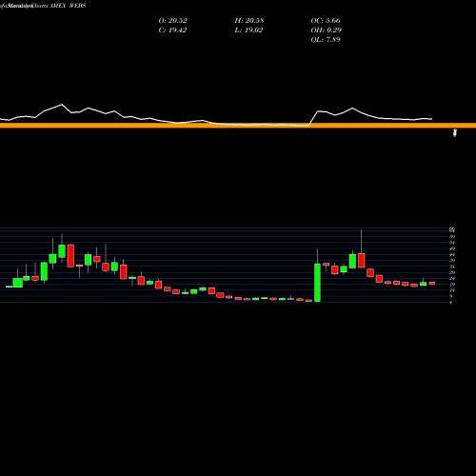Image resolution: width=476 pixels, height=476 pixels.
Task: Click the high price value H: 20.58
Action: click(249, 21)
